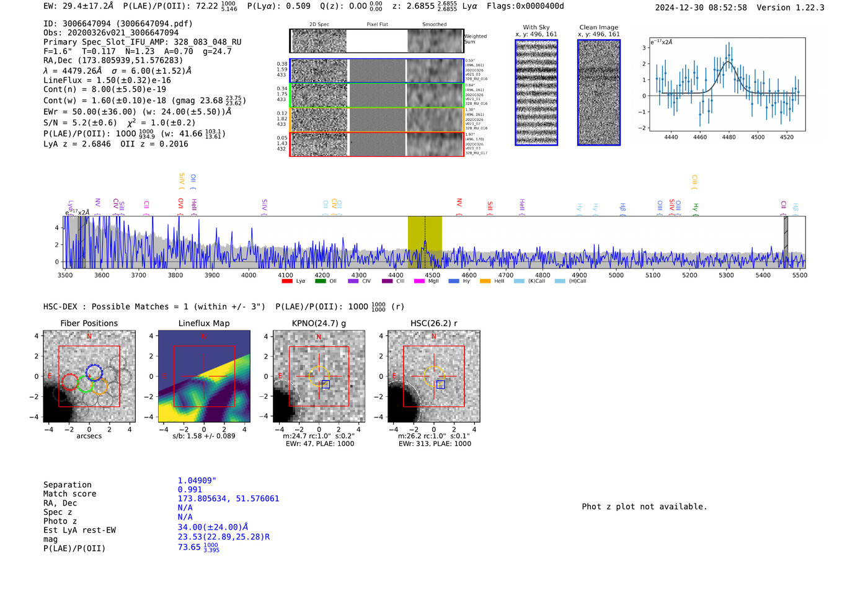
Task: Click the ID 3006647094 line
Action: (x=118, y=24)
